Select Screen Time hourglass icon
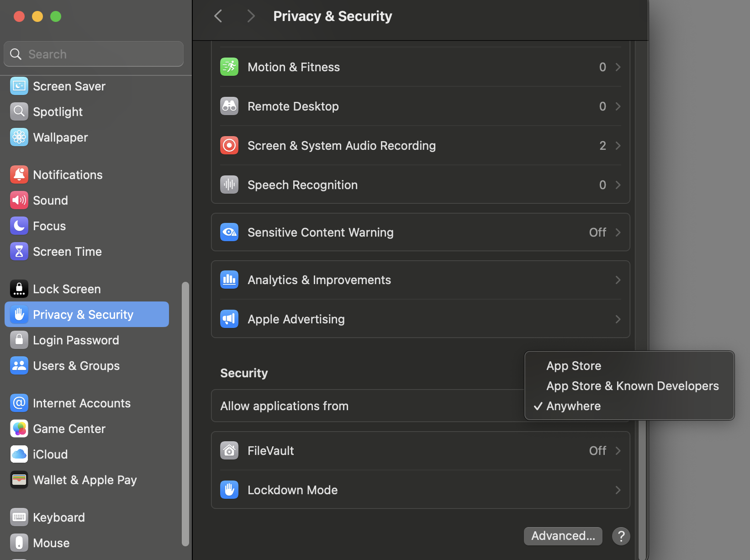The image size is (750, 560). [x=19, y=251]
